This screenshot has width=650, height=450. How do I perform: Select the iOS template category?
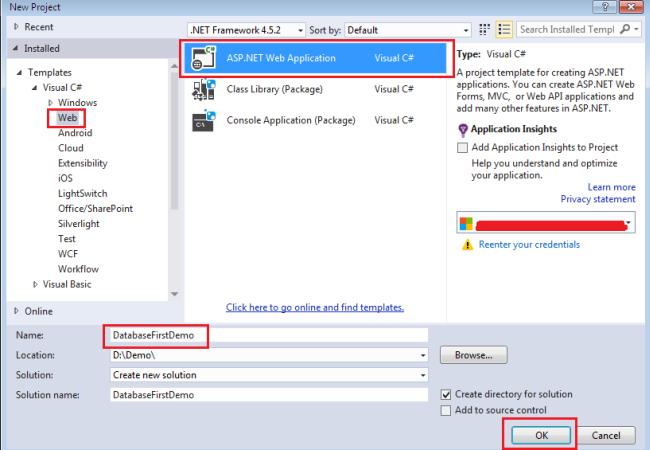[65, 178]
